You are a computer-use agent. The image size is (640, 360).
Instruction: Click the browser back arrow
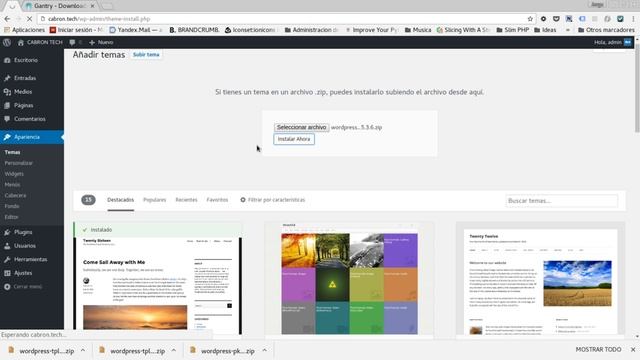click(7, 19)
